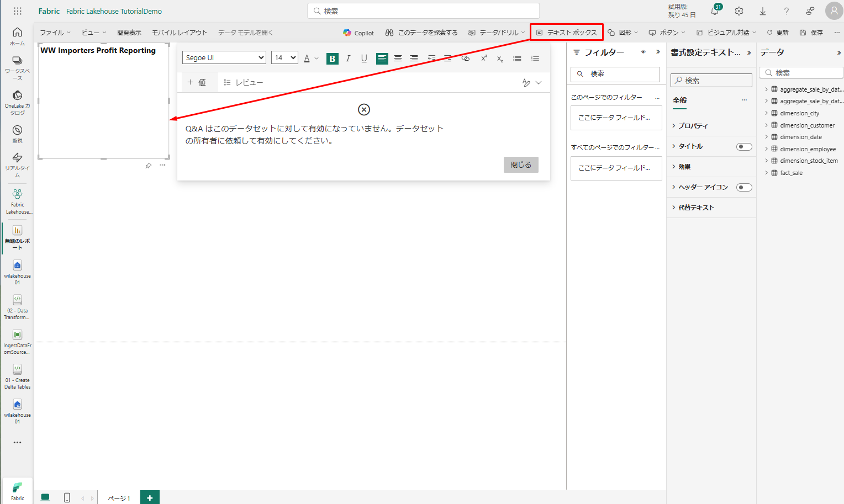Image resolution: width=844 pixels, height=504 pixels.
Task: Switch to mobile layout view icon
Action: coord(67,497)
